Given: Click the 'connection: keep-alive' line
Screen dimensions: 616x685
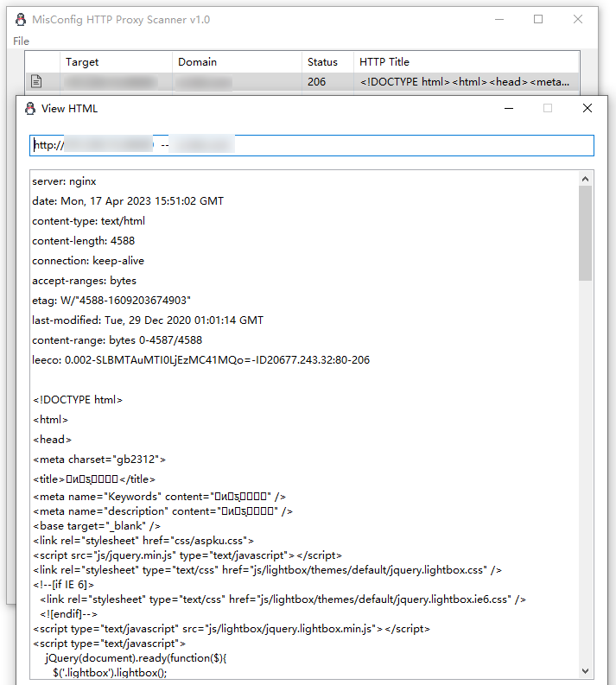Looking at the screenshot, I should pos(88,261).
